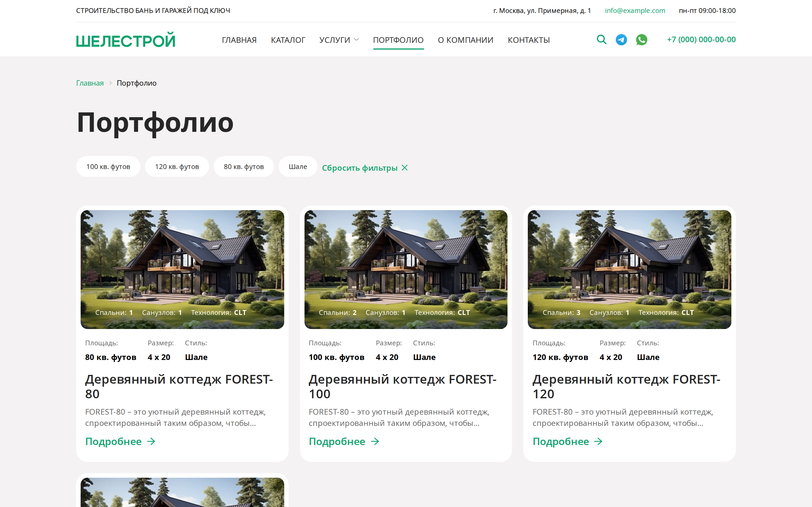Click the arrow next to FOREST-100 Подробнее
Screen dimensions: 812x507
[x=375, y=441]
